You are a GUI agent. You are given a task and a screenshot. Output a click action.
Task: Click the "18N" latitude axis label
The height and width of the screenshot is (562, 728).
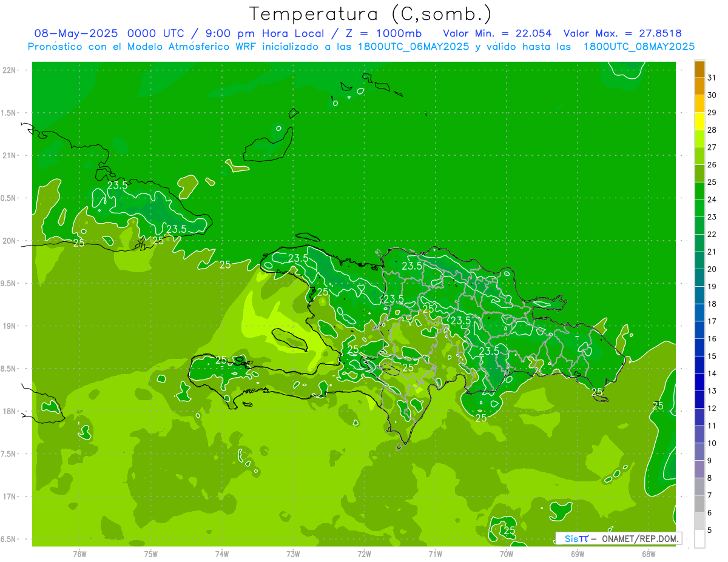(9, 412)
